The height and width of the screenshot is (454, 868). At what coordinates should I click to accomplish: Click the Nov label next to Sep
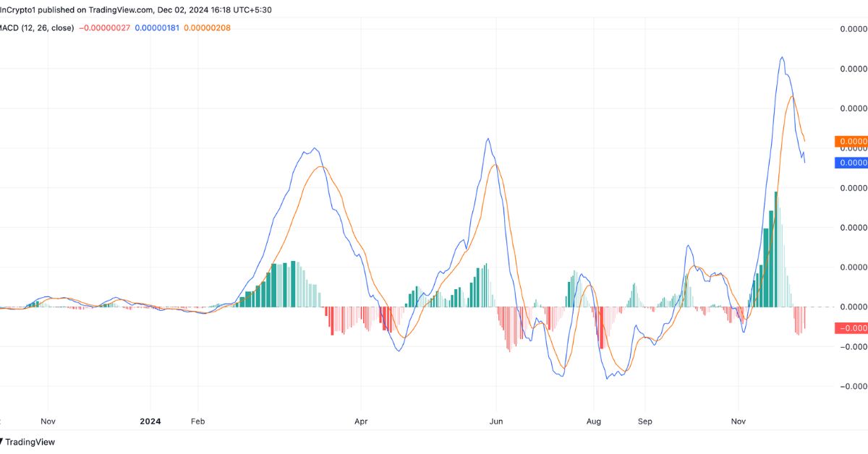[739, 421]
